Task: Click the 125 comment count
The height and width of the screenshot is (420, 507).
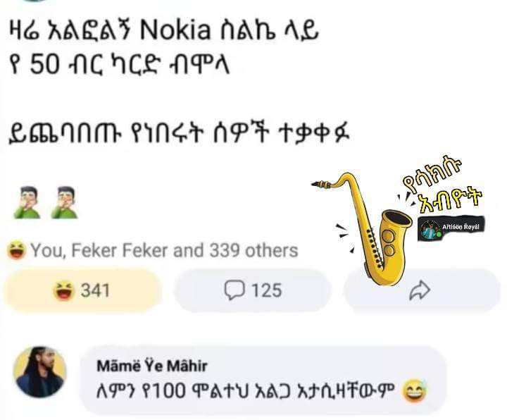Action: 267,290
